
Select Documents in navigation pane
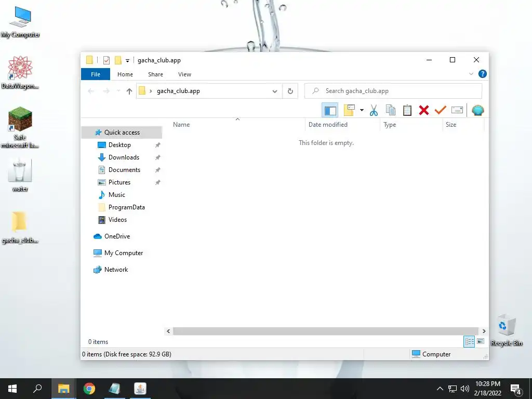pyautogui.click(x=124, y=170)
